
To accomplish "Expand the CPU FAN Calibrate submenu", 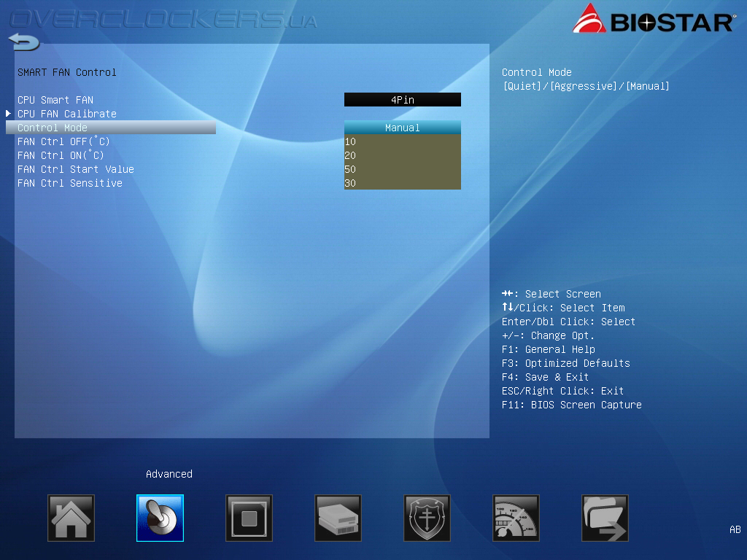I will 66,114.
